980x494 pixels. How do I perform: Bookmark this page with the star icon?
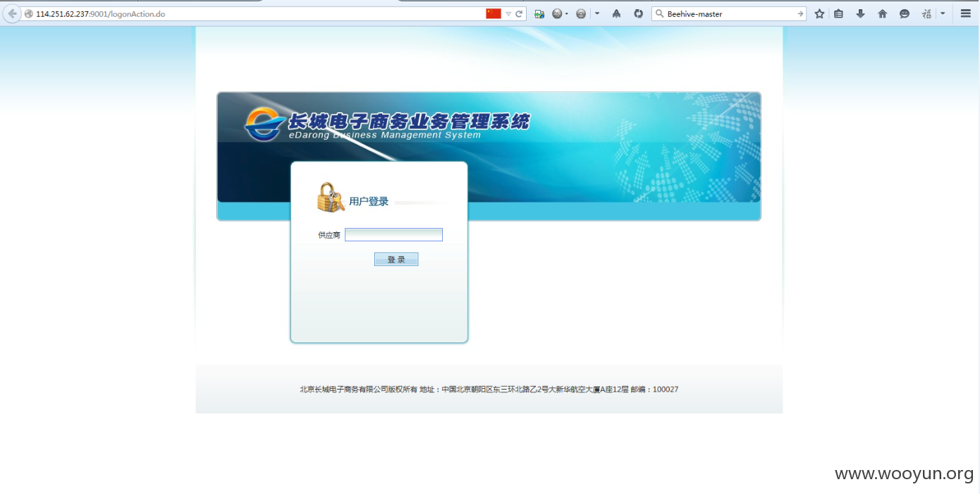click(819, 13)
